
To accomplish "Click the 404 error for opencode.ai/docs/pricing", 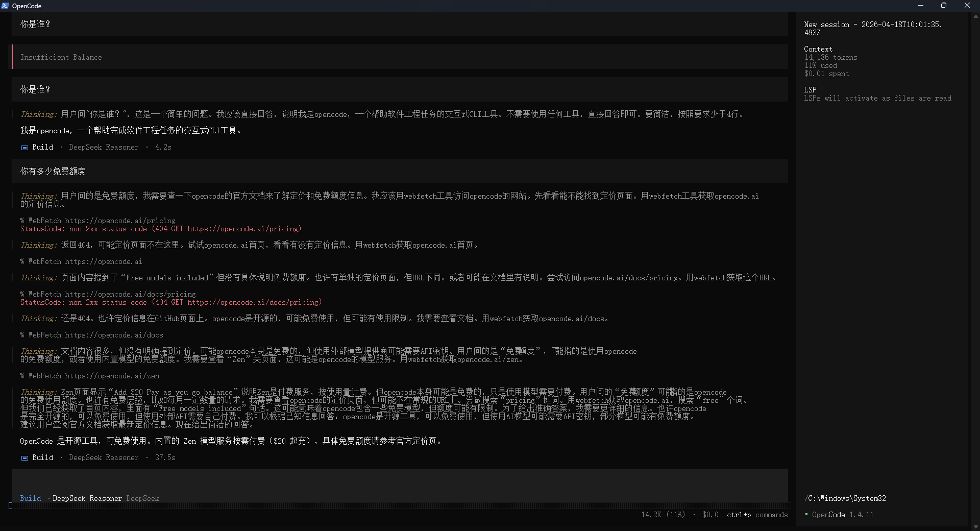I will click(171, 302).
